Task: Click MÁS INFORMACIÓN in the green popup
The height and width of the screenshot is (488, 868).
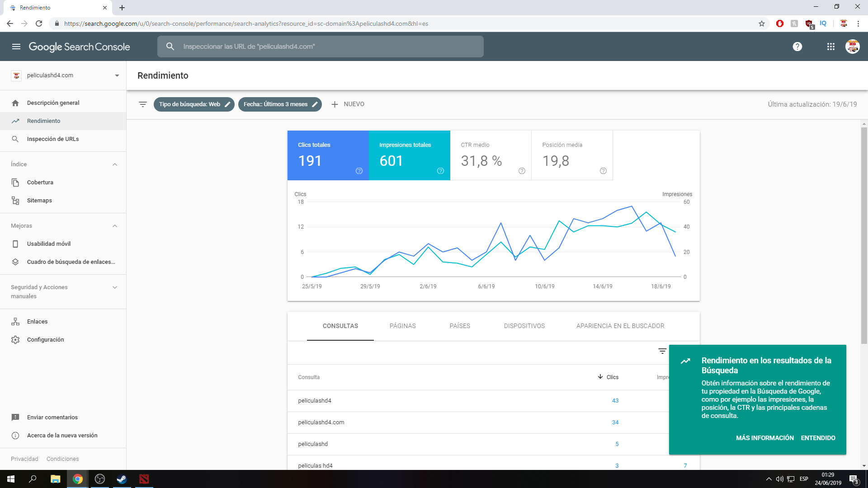Action: (x=765, y=438)
